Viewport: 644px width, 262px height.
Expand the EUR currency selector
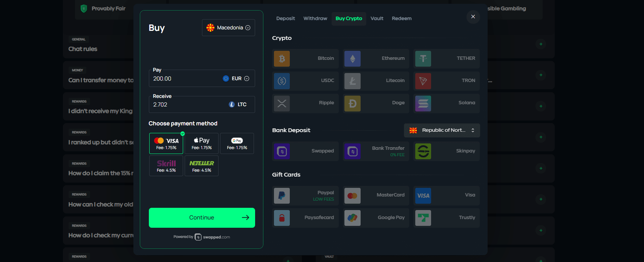click(236, 79)
